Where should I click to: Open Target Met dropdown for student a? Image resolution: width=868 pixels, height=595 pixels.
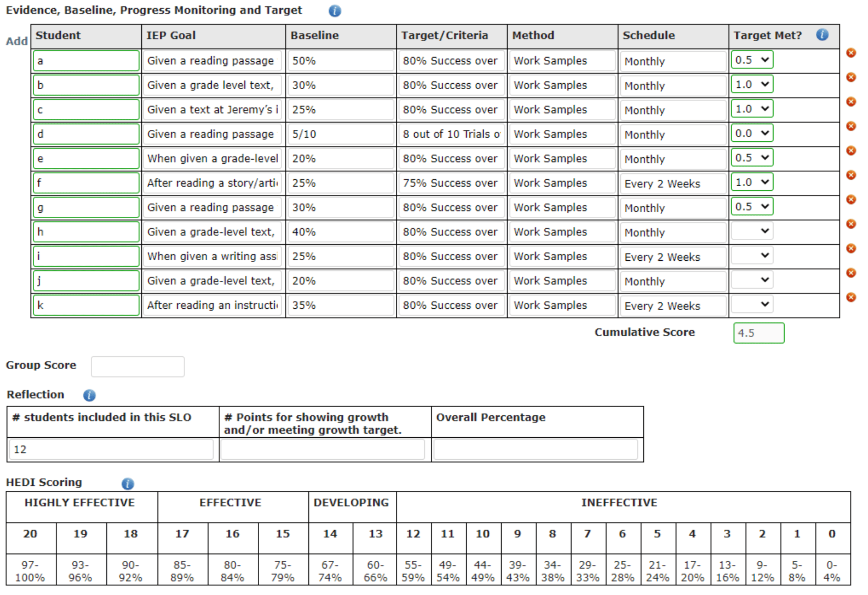(752, 60)
